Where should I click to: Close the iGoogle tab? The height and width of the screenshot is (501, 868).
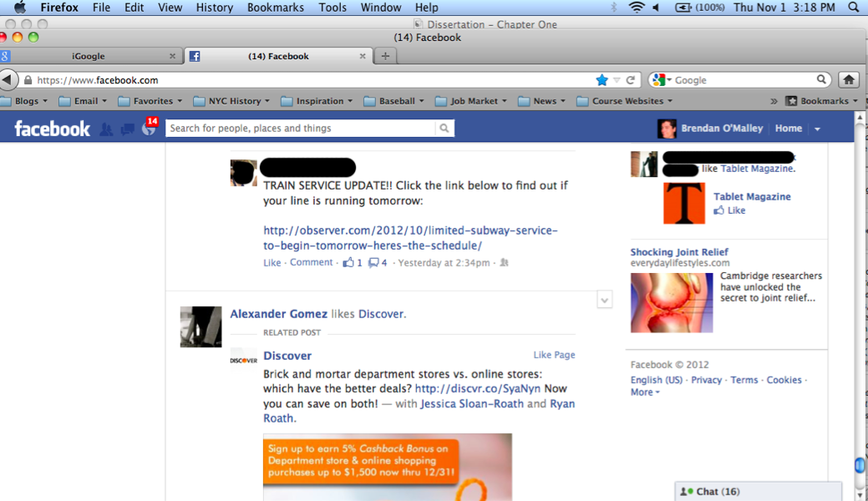(x=172, y=56)
